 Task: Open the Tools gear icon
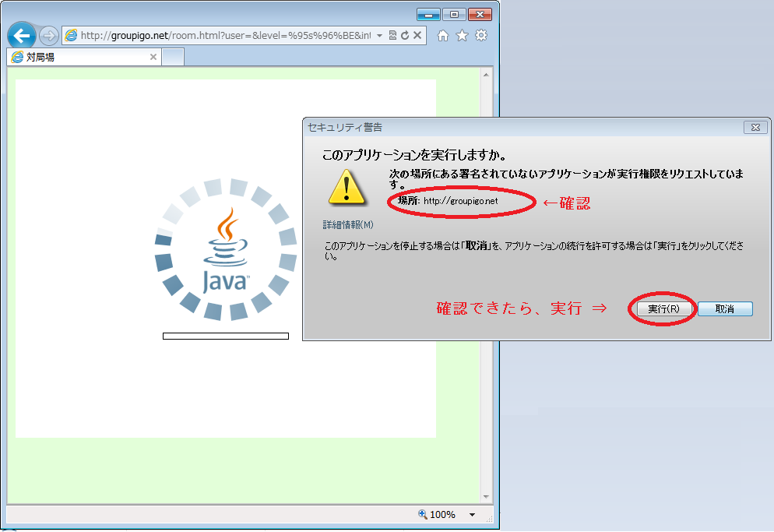(481, 36)
